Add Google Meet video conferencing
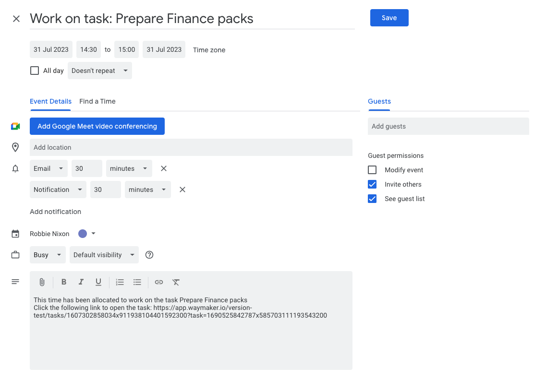This screenshot has height=392, width=534. point(97,126)
